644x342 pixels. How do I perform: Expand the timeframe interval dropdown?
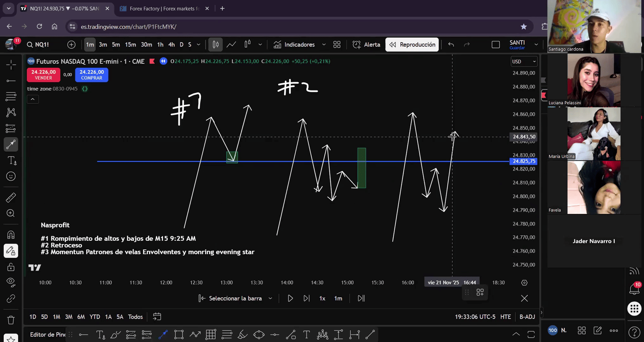click(x=199, y=45)
